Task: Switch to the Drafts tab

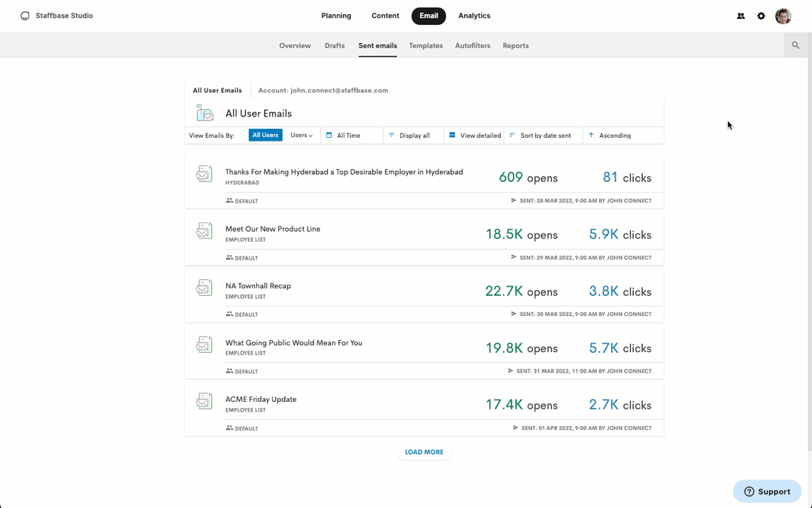Action: pos(335,46)
